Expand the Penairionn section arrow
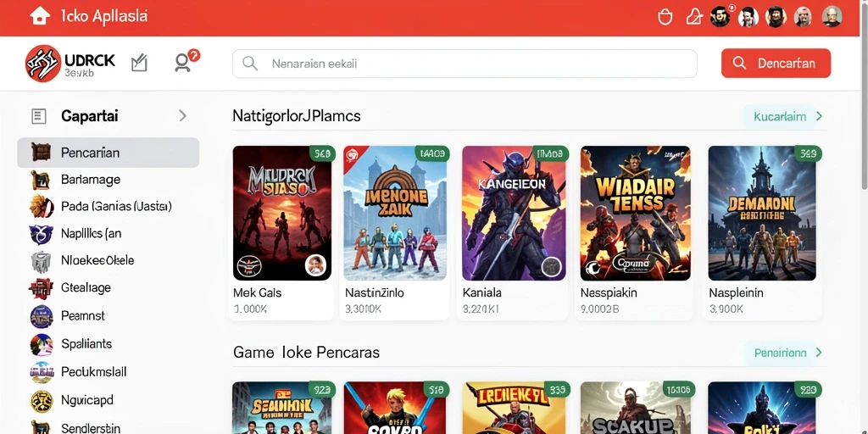The image size is (868, 434). click(820, 353)
